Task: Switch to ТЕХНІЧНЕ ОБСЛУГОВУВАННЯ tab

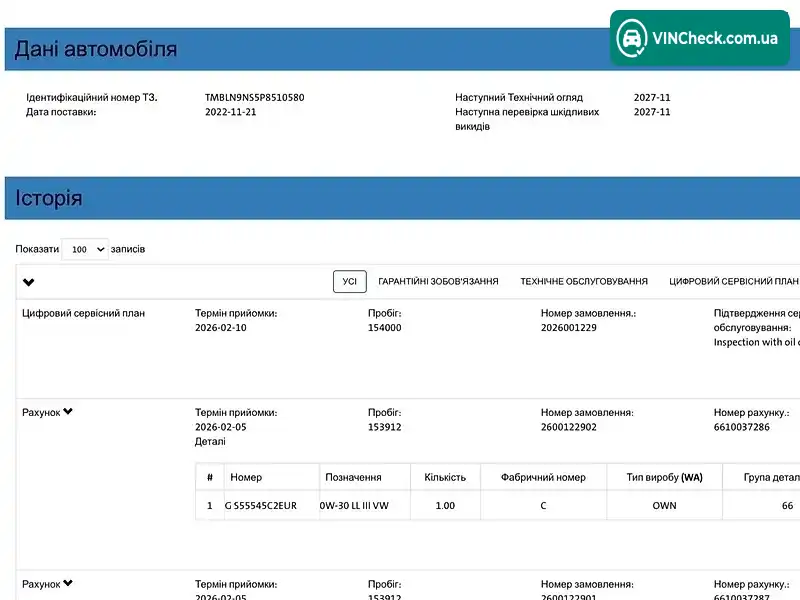Action: click(x=584, y=282)
